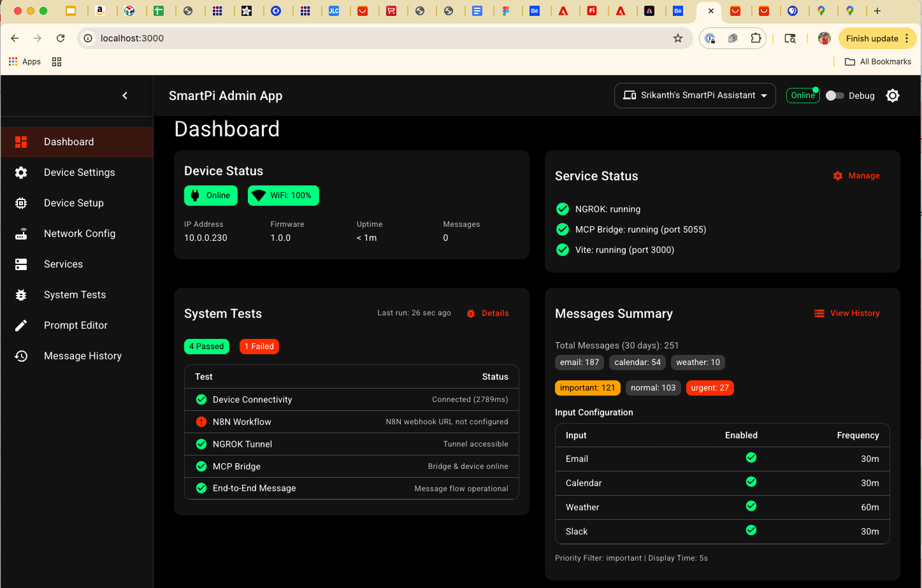Toggle Email input enabled checkmark
Viewport: 922px width, 588px height.
click(751, 457)
